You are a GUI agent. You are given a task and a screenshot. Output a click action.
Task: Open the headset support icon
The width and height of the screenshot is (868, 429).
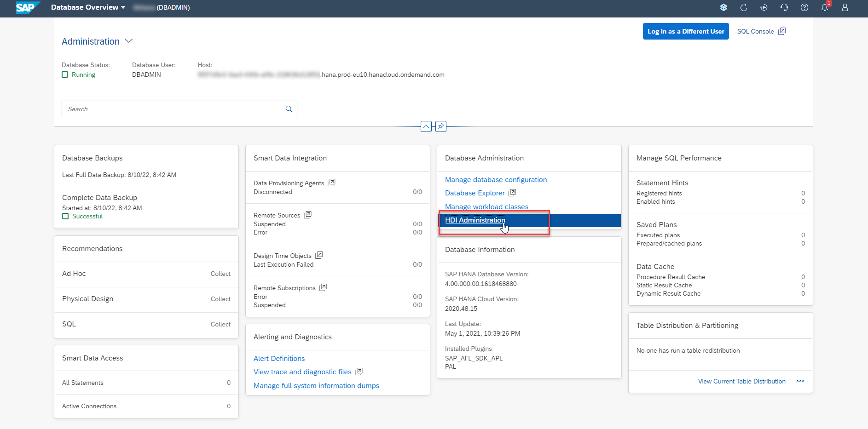click(x=784, y=7)
